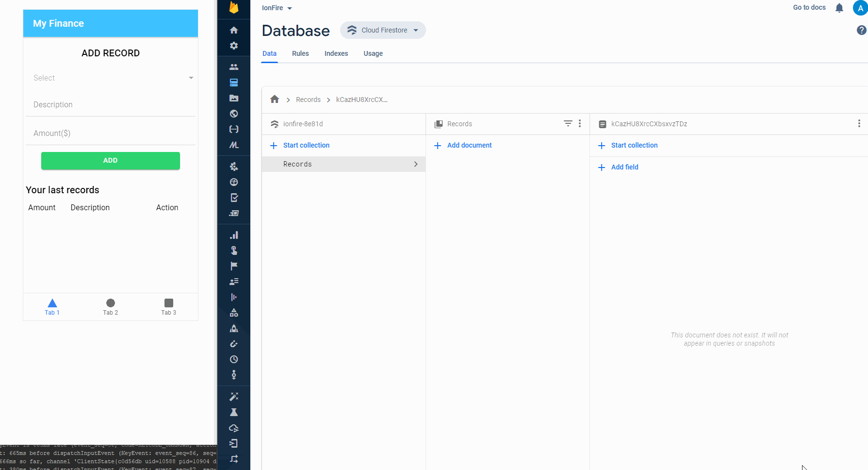Open the Hosting section
The image size is (868, 470).
coord(234,114)
